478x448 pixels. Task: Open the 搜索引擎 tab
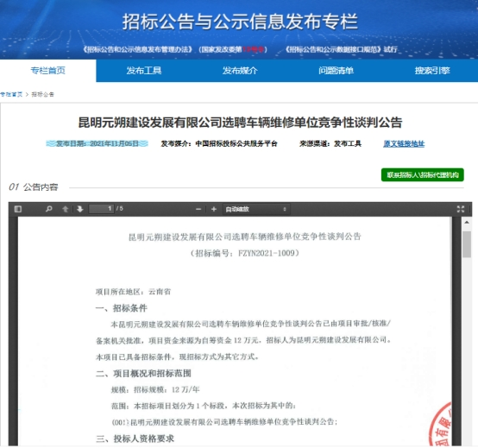432,71
